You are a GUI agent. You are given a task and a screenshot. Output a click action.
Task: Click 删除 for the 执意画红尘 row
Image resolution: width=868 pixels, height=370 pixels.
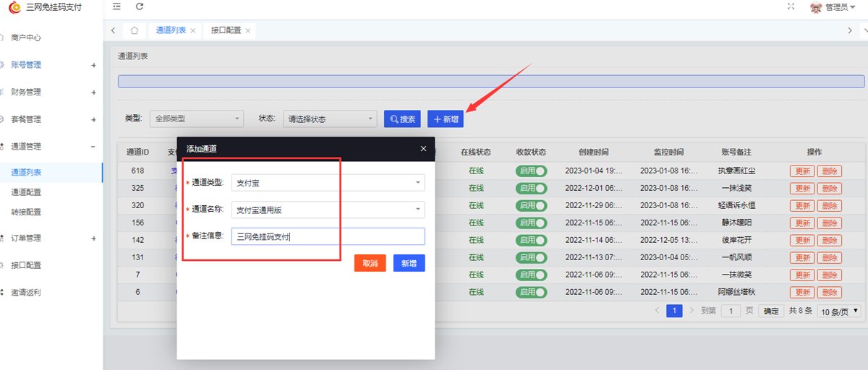830,171
